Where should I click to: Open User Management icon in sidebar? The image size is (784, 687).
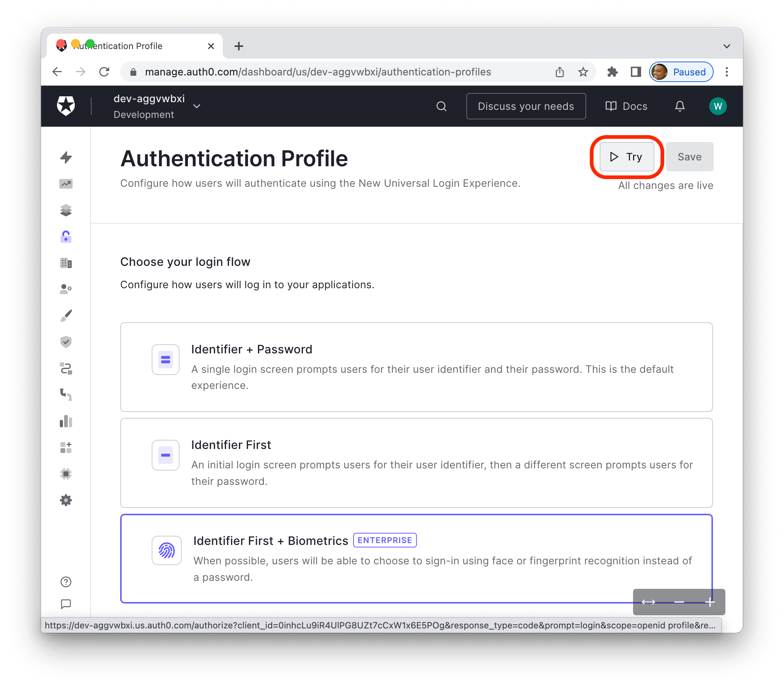pos(66,289)
